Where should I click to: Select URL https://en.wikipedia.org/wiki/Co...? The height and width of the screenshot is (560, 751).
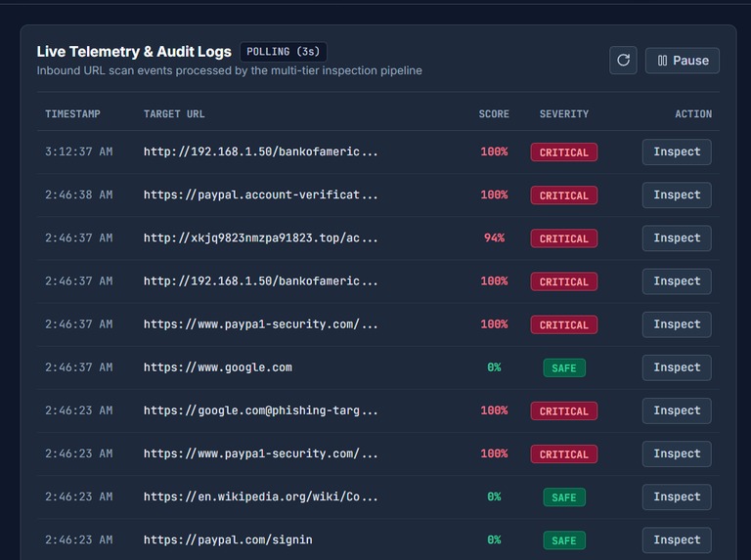pyautogui.click(x=260, y=496)
